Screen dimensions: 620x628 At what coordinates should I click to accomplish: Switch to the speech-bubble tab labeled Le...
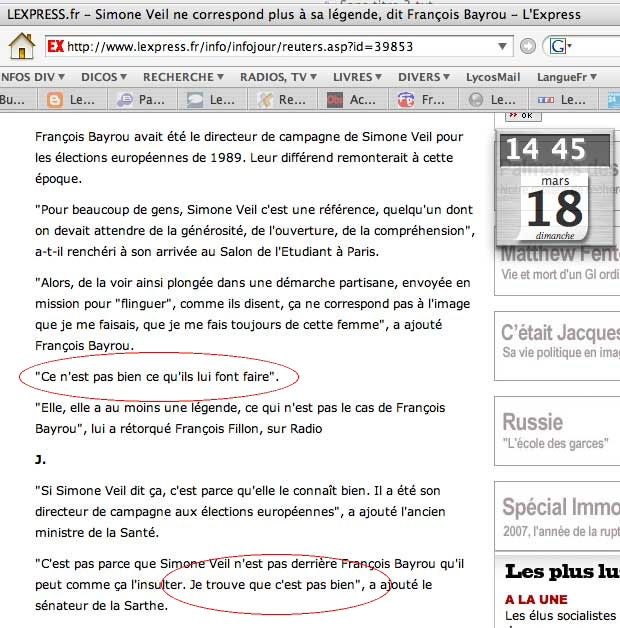coord(211,100)
